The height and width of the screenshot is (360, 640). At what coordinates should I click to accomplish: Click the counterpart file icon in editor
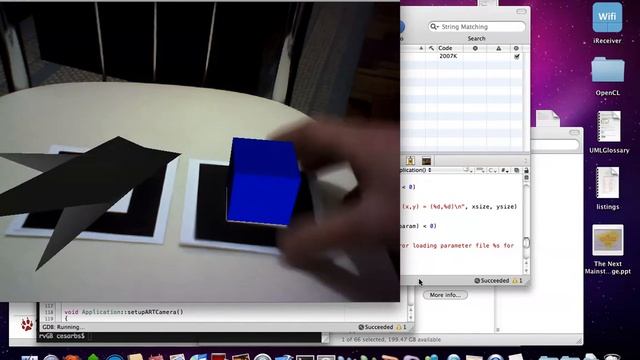[x=517, y=170]
